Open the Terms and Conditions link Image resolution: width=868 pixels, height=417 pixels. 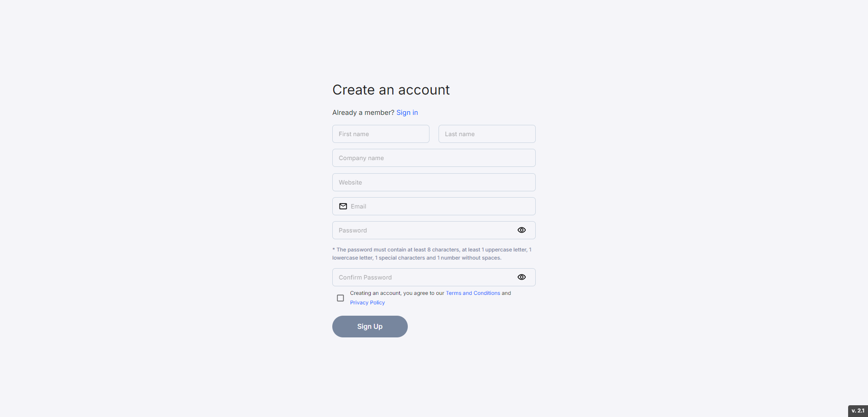[473, 293]
